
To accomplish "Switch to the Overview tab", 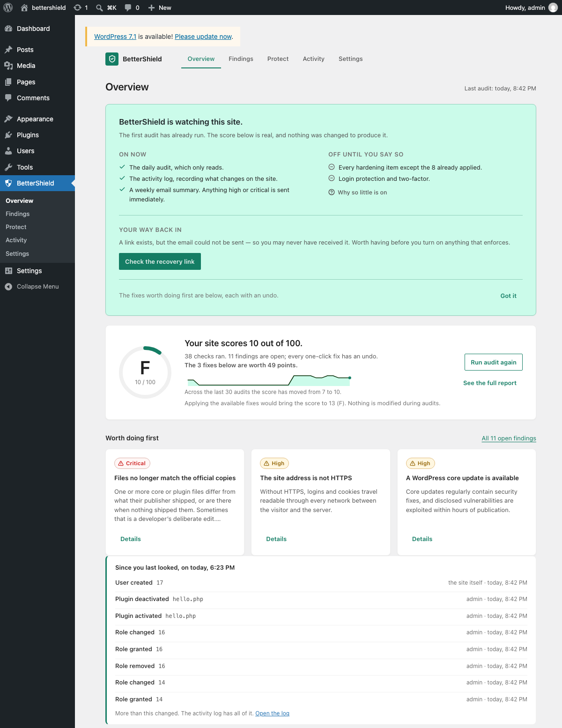I will pyautogui.click(x=201, y=59).
